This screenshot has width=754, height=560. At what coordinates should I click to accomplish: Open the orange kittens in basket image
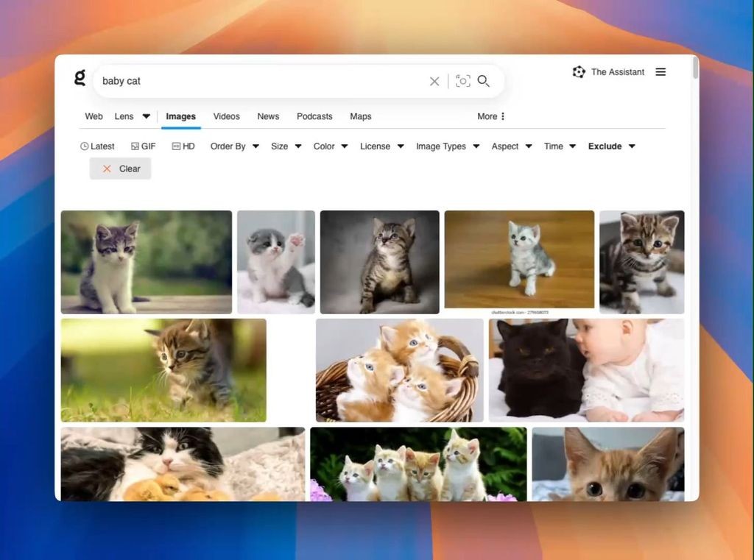(x=400, y=370)
